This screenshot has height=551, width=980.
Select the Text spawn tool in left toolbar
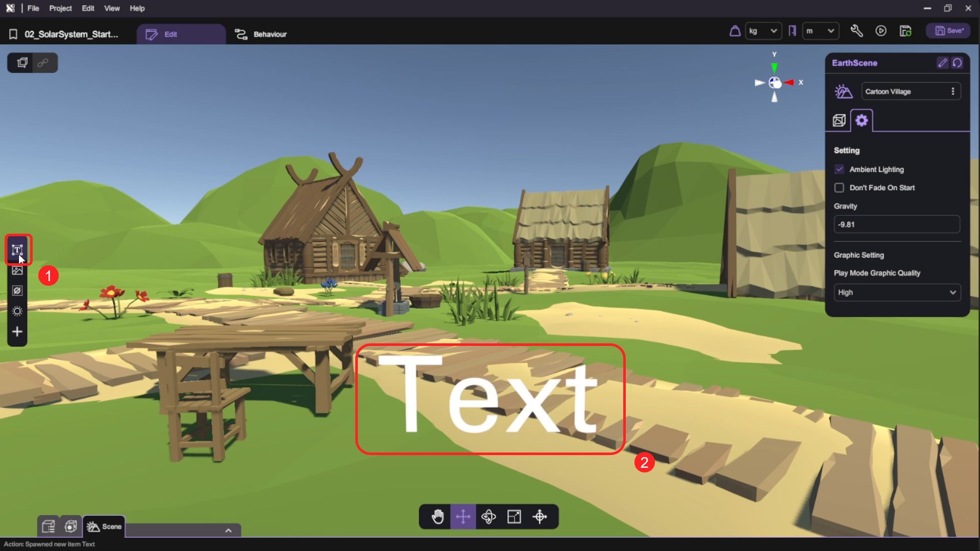17,250
